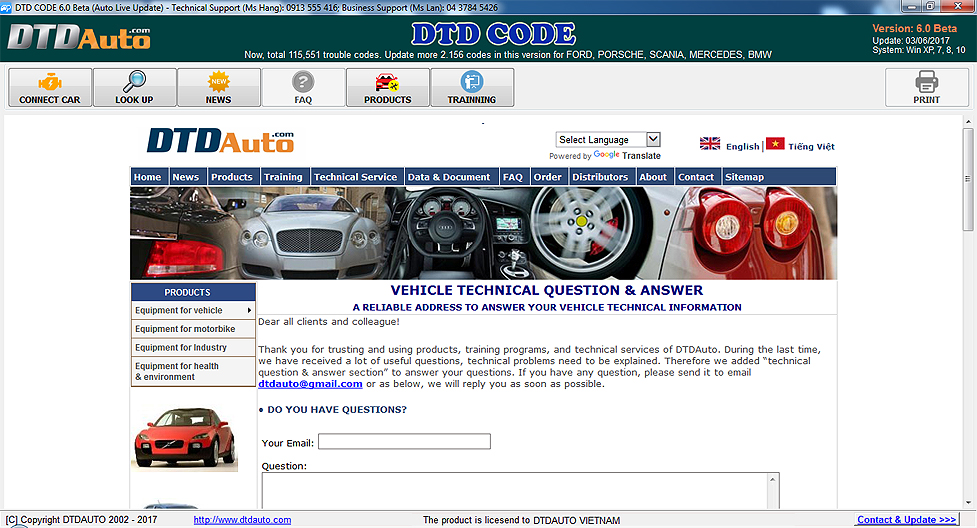Open Products in site navigation bar

232,177
